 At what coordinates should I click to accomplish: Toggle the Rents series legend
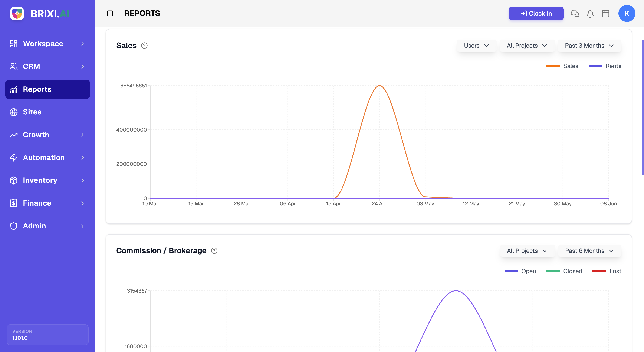pos(605,66)
